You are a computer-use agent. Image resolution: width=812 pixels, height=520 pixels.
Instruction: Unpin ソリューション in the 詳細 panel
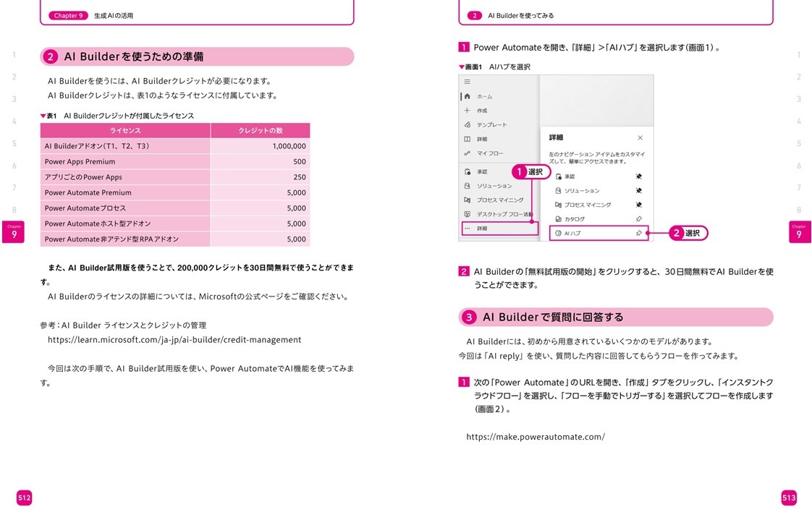pos(639,190)
